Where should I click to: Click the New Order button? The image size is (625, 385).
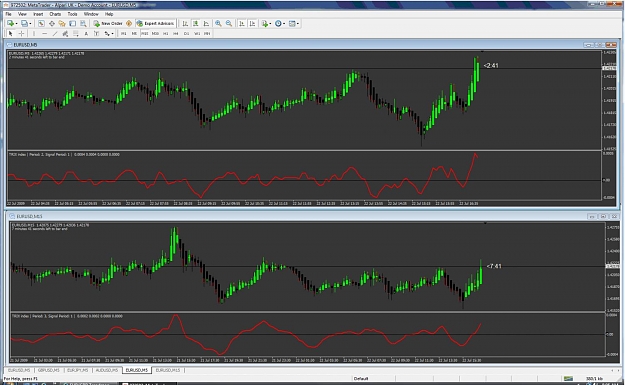pyautogui.click(x=108, y=24)
